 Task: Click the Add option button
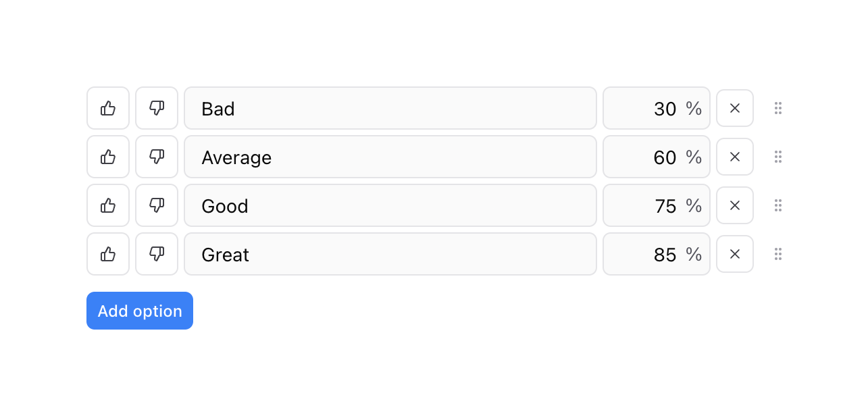coord(140,311)
